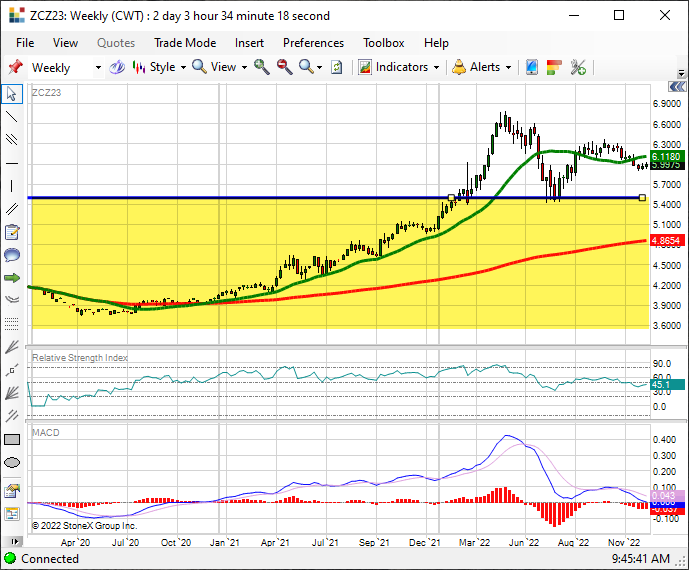This screenshot has height=570, width=689.
Task: Open the blue zoom magnifier dropdown arrow
Action: coord(319,68)
